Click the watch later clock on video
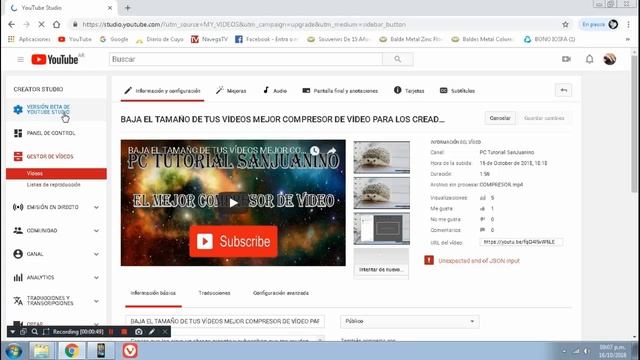This screenshot has height=360, width=640. pyautogui.click(x=314, y=151)
